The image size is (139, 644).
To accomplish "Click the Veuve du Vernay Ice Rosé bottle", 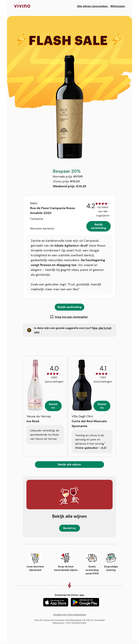I will point(35,385).
